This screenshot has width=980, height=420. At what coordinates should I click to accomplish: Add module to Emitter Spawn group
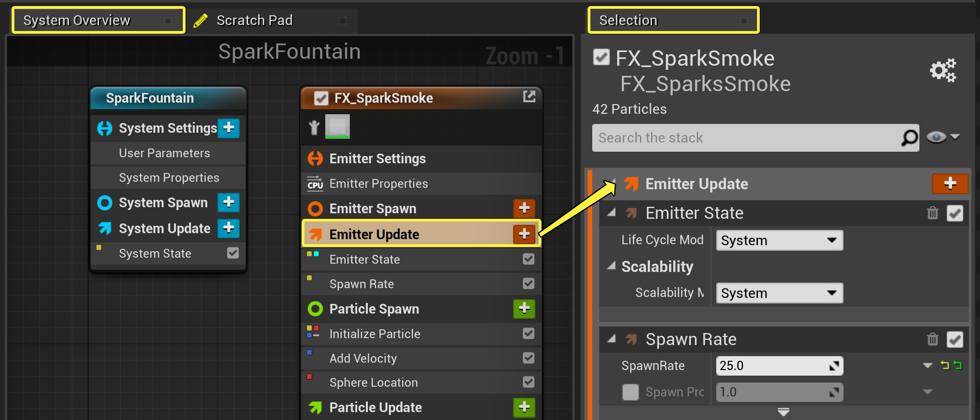pos(524,208)
